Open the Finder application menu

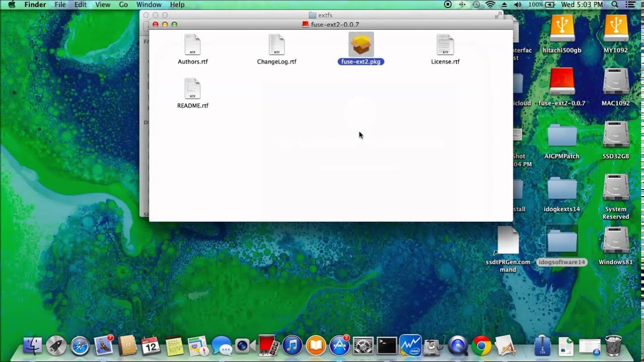[x=35, y=5]
